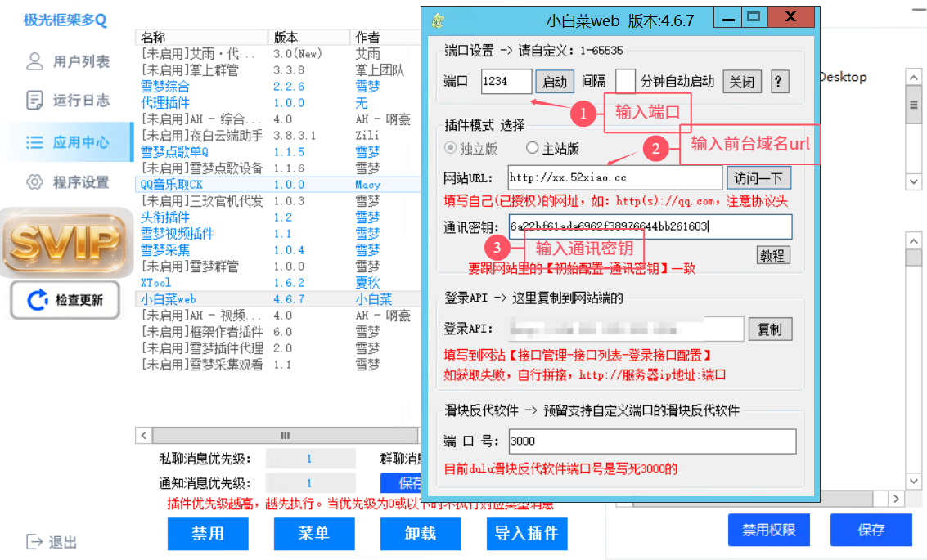
Task: Open 程序设置 gear icon
Action: pos(34,181)
